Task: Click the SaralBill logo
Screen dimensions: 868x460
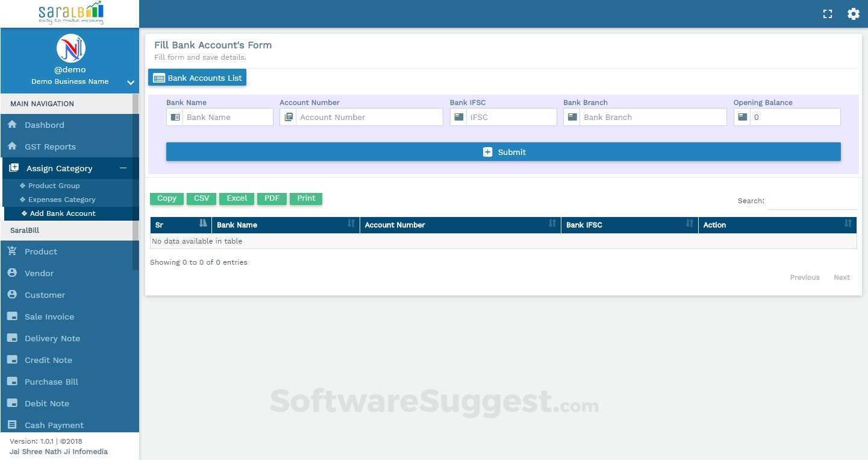Action: [x=70, y=13]
